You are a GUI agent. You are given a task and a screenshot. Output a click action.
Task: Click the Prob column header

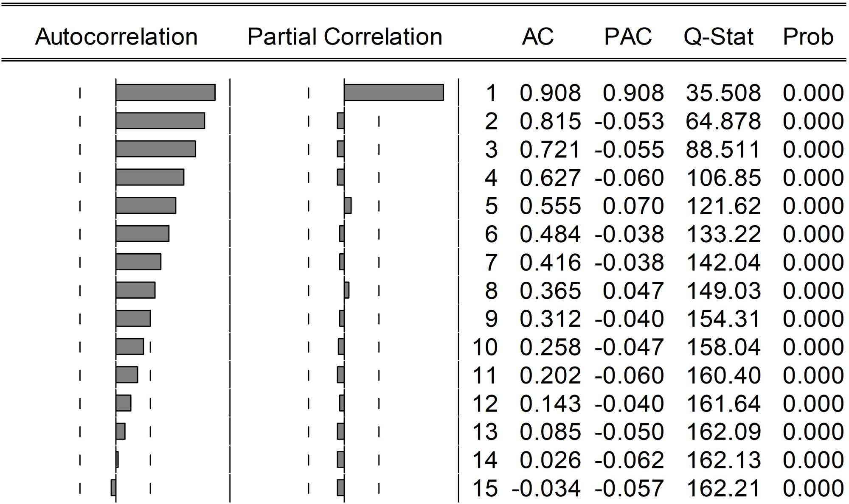[808, 36]
